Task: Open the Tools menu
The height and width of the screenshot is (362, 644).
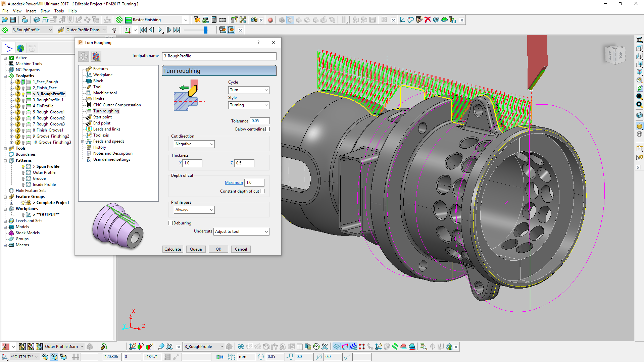Action: [59, 11]
